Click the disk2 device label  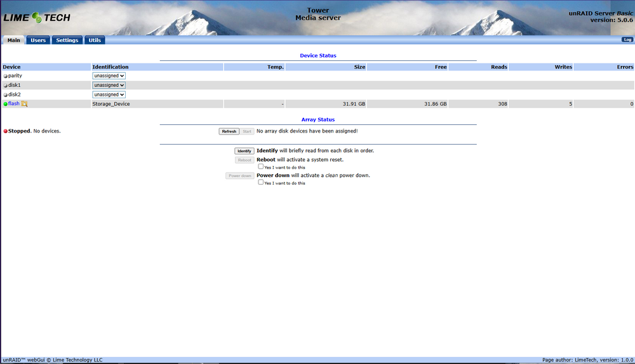coord(14,94)
